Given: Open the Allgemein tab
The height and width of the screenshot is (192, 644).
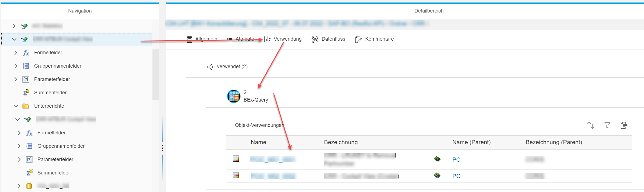Looking at the screenshot, I should pyautogui.click(x=206, y=39).
